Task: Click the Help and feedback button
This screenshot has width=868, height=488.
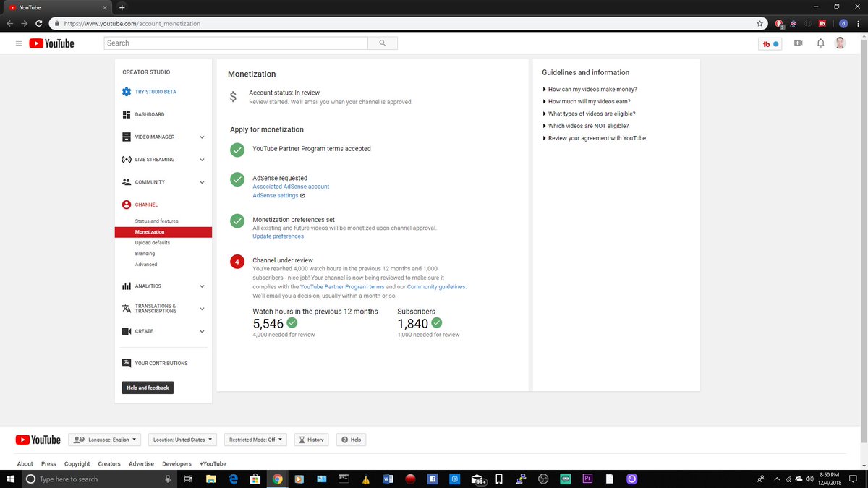Action: 148,388
